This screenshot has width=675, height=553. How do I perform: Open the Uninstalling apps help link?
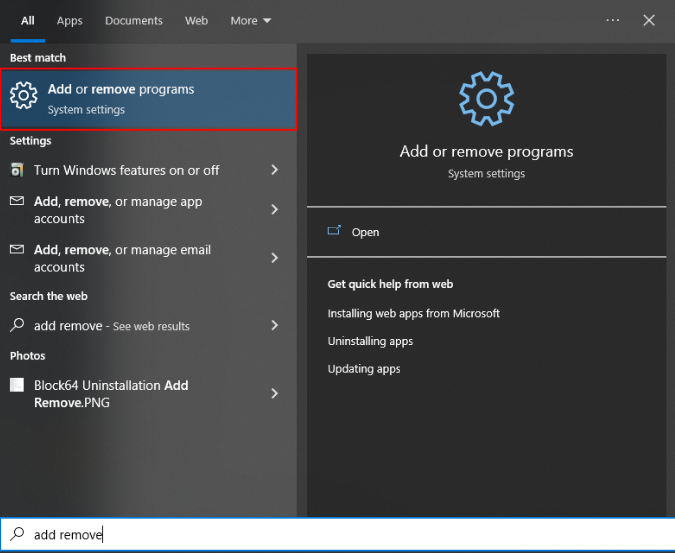(x=370, y=341)
